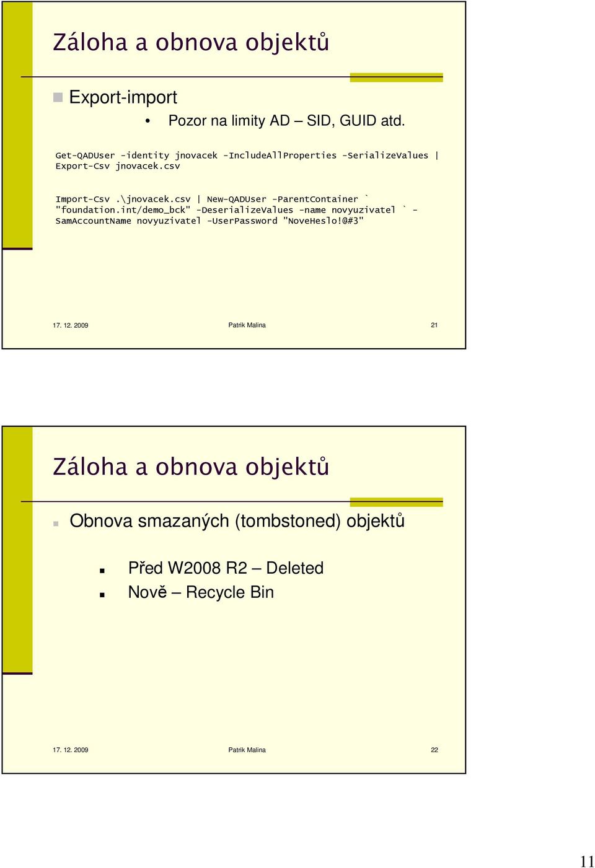
Task: Click the 'Get-QADUser -identity jnovacek' command line
Action: [247, 156]
